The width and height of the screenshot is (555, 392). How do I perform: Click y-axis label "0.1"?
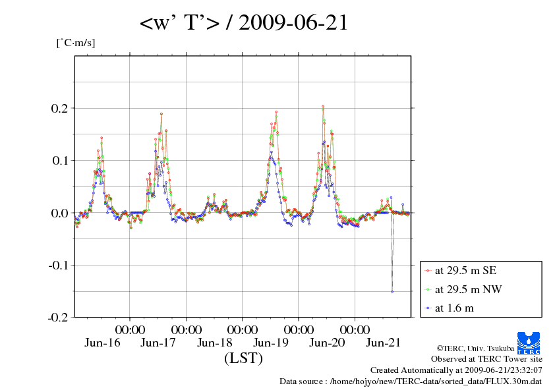[59, 161]
